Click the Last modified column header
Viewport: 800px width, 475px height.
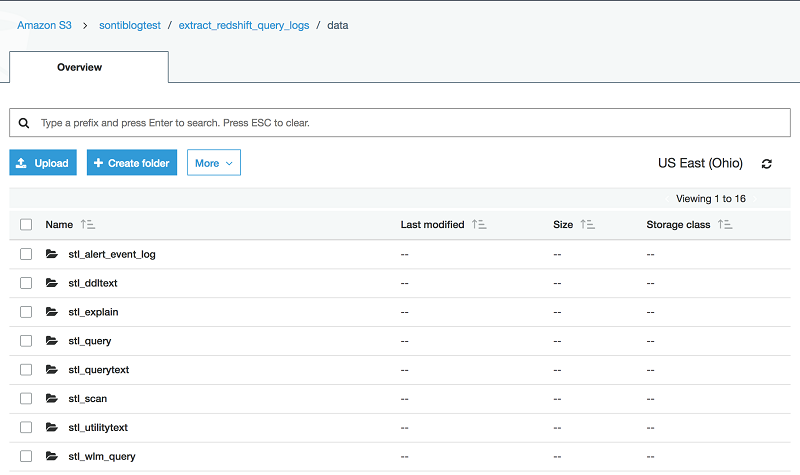tap(432, 224)
